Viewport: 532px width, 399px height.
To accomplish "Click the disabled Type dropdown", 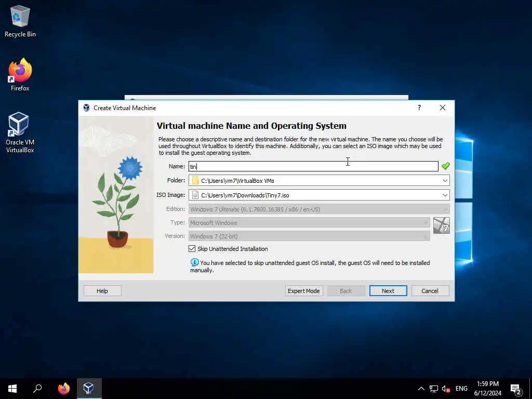I will tap(309, 223).
